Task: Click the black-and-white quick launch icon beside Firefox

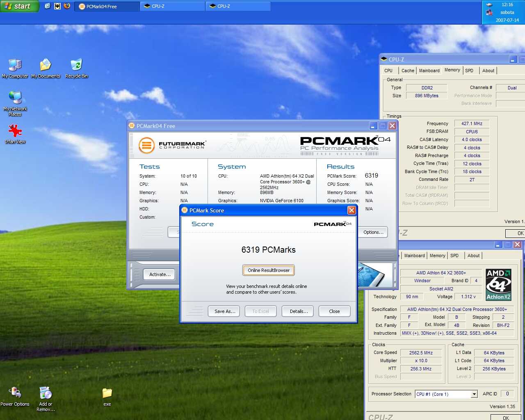Action: (x=57, y=6)
